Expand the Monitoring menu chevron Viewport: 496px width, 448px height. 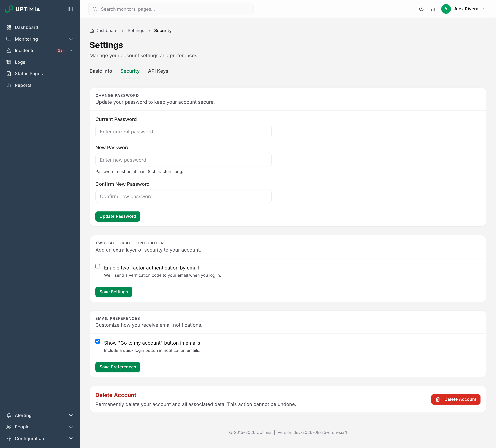(71, 39)
